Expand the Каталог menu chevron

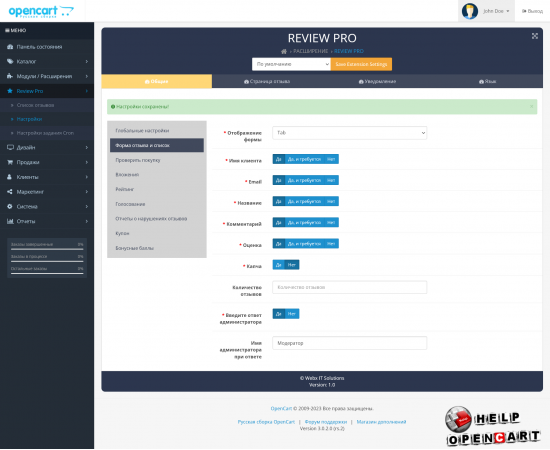tap(87, 61)
